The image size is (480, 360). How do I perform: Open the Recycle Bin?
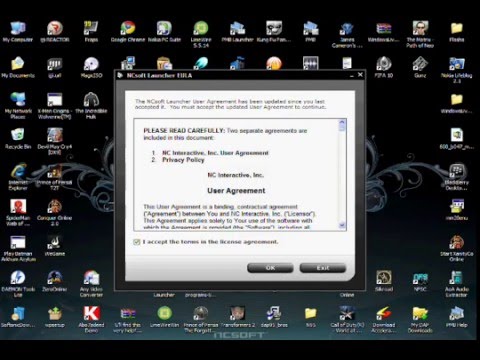pyautogui.click(x=18, y=138)
